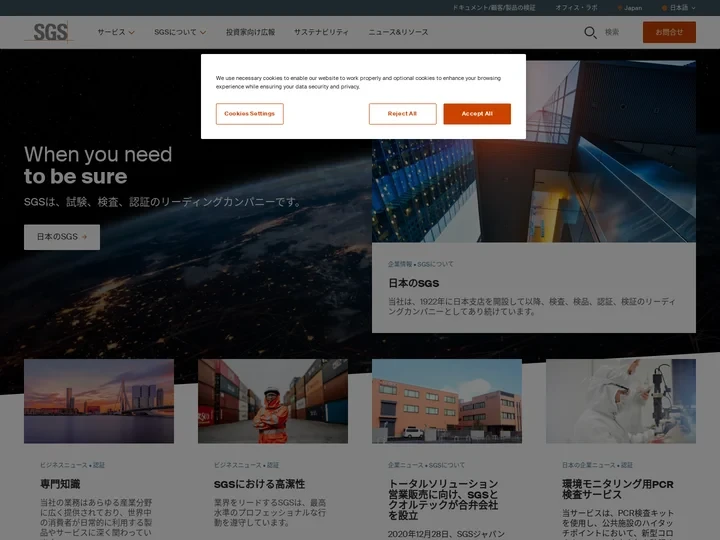Click the 日本の企業ニュース • 認証 tag
Image resolution: width=720 pixels, height=540 pixels.
[597, 465]
